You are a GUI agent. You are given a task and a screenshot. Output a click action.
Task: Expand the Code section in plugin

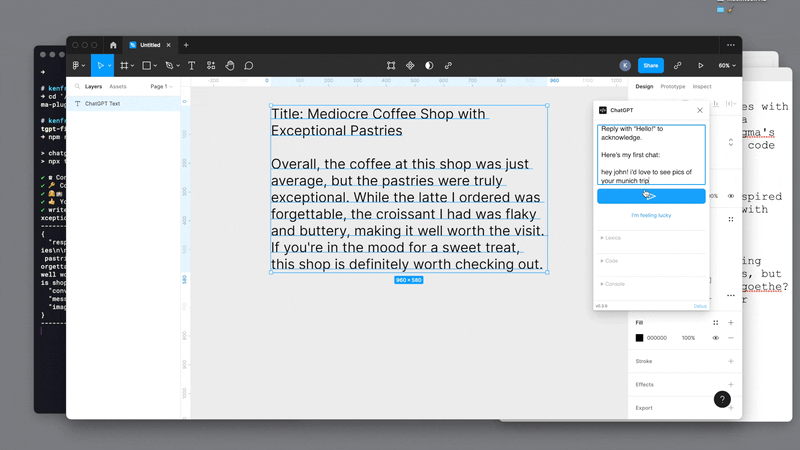pyautogui.click(x=609, y=261)
